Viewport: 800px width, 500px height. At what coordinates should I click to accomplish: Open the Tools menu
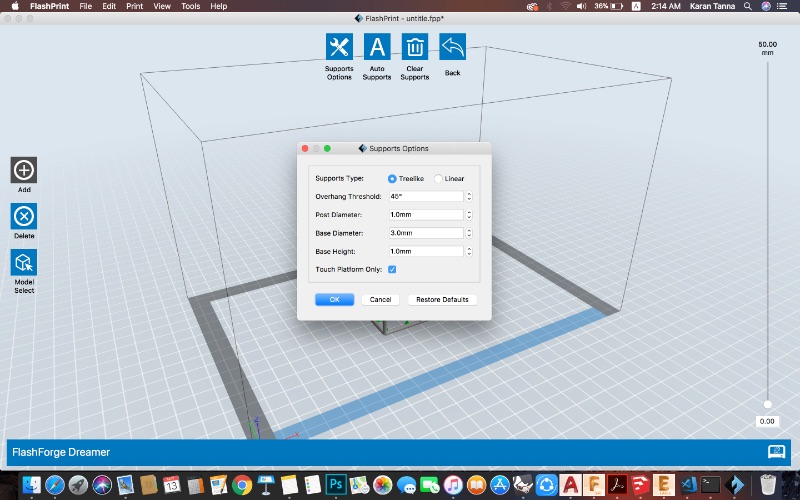tap(190, 6)
